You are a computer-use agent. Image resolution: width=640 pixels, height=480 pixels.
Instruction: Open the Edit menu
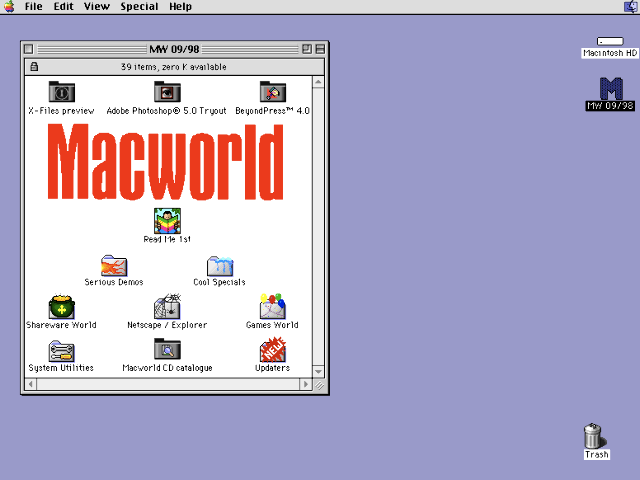[63, 7]
